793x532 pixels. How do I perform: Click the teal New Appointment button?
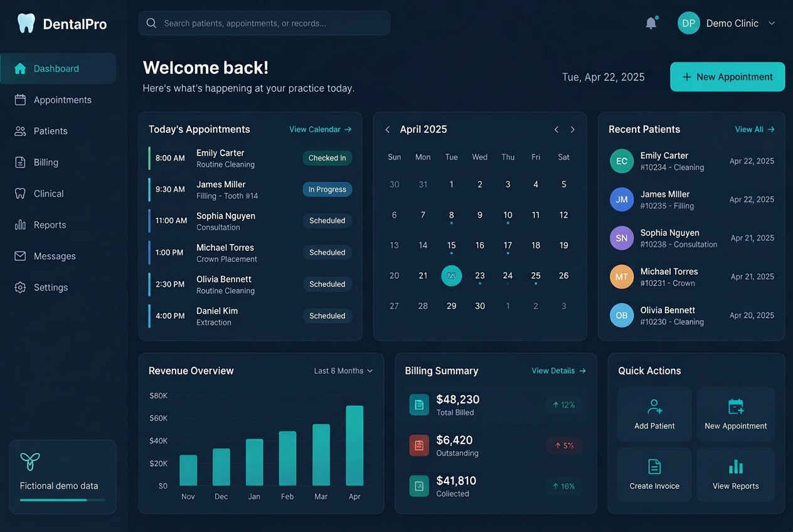click(x=727, y=77)
